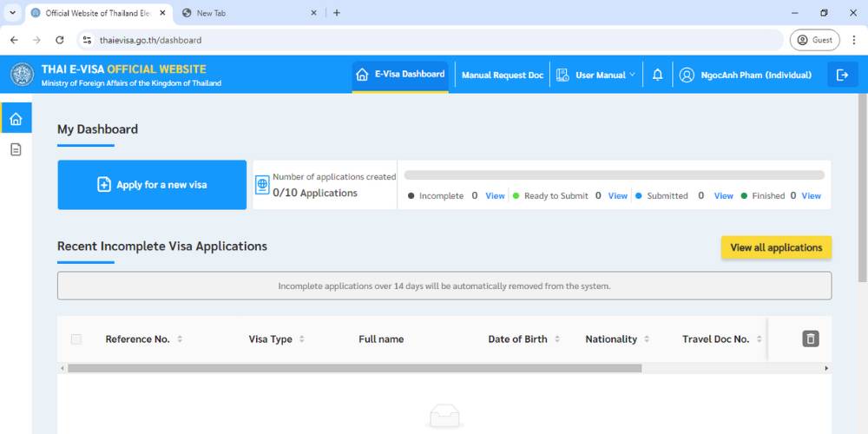Click the browser back arrow
Image resolution: width=868 pixels, height=434 pixels.
point(14,40)
